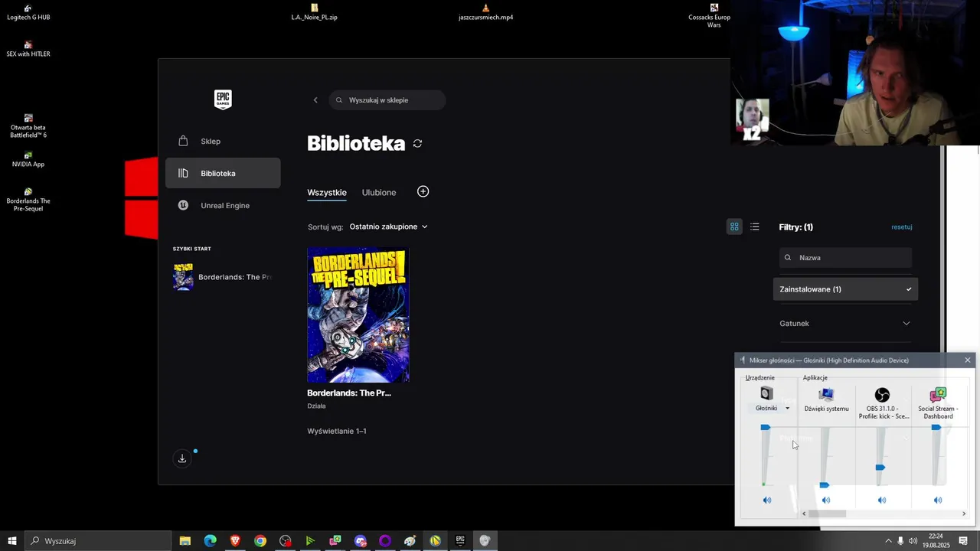Switch to the Ulubione tab
Screen dimensions: 980x551
pos(379,192)
